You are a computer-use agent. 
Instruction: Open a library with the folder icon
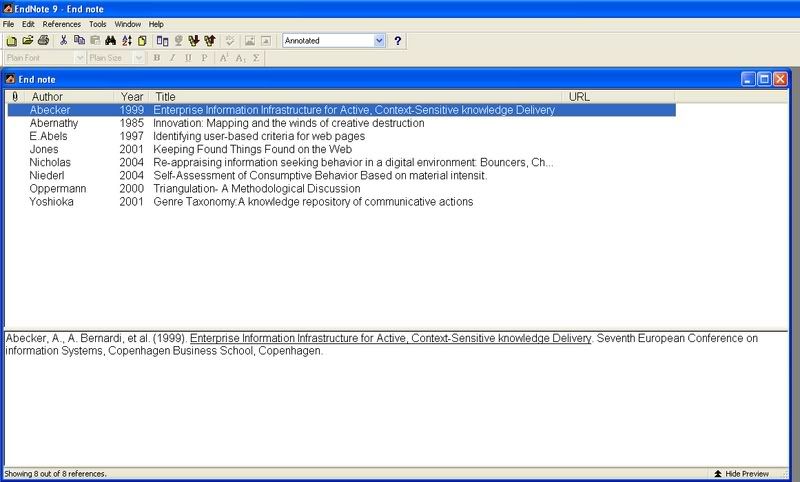pyautogui.click(x=27, y=41)
